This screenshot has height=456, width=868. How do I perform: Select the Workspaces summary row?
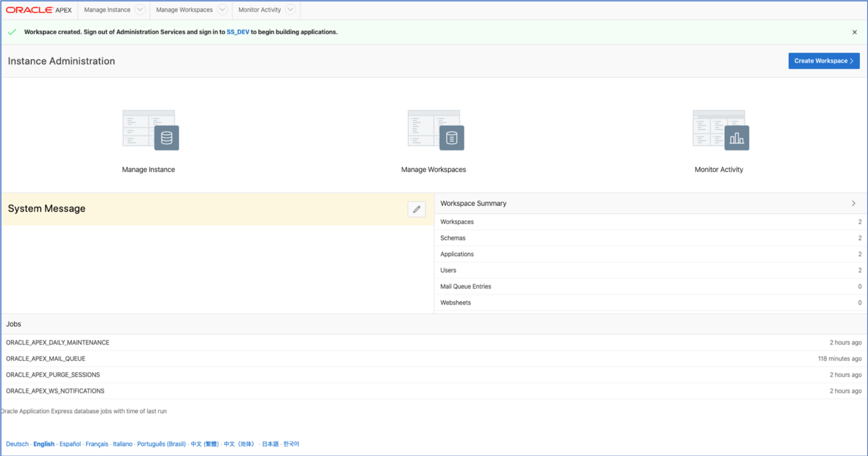(x=651, y=222)
